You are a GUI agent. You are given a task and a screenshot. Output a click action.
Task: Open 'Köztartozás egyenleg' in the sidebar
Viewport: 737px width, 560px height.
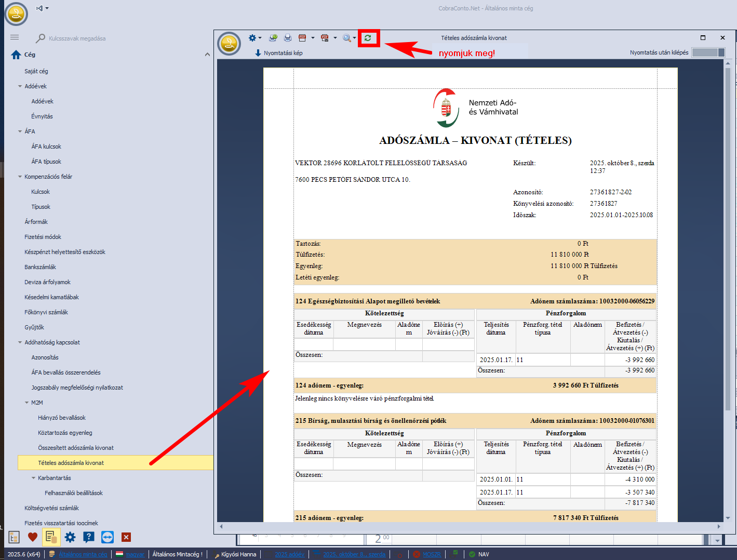tap(65, 433)
